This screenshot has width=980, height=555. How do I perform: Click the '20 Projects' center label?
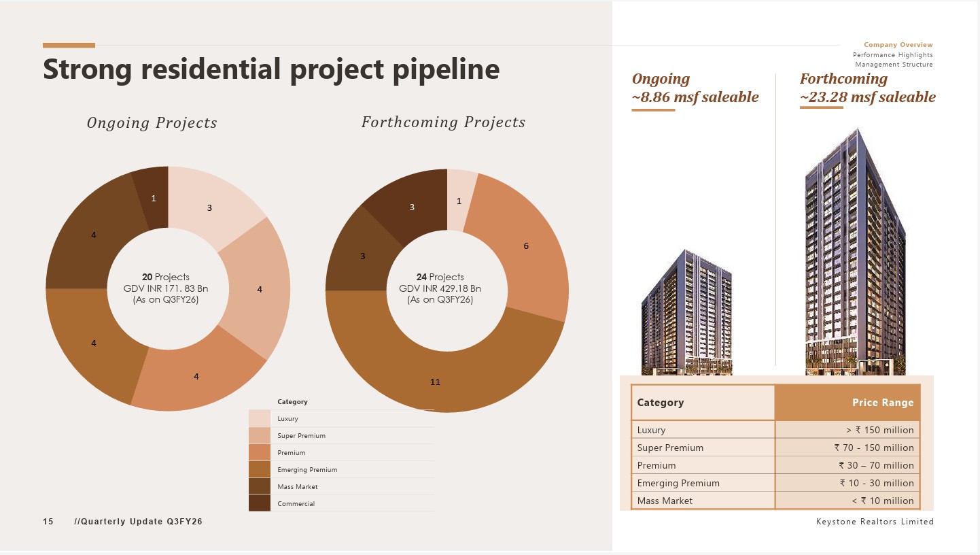[165, 277]
